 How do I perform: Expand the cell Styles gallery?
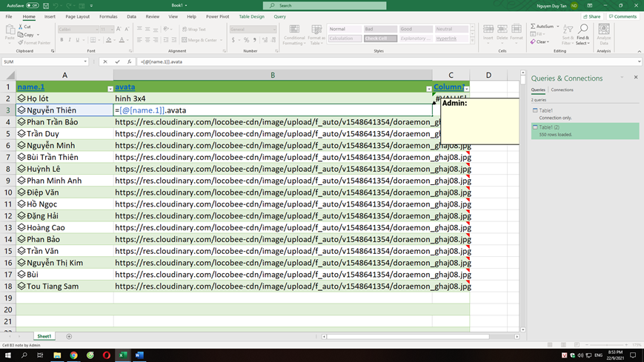pos(472,40)
